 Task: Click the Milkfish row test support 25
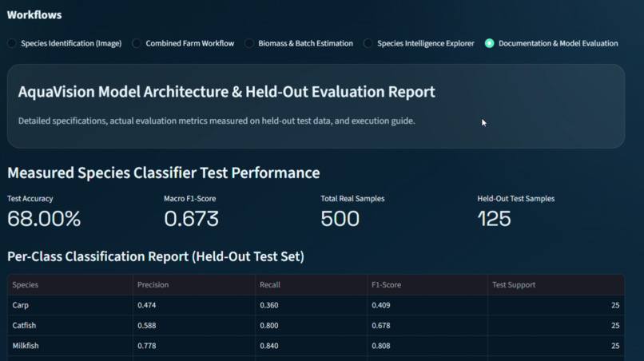coord(615,345)
